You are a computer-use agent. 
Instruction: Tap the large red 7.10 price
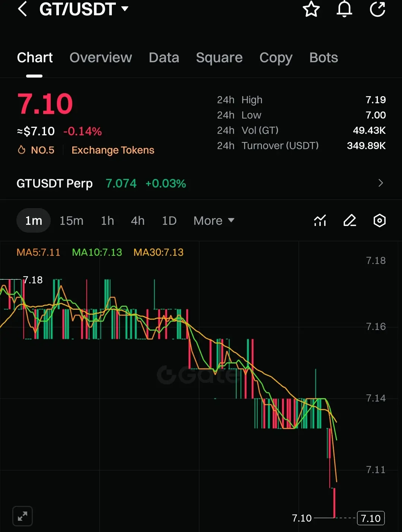coord(45,104)
